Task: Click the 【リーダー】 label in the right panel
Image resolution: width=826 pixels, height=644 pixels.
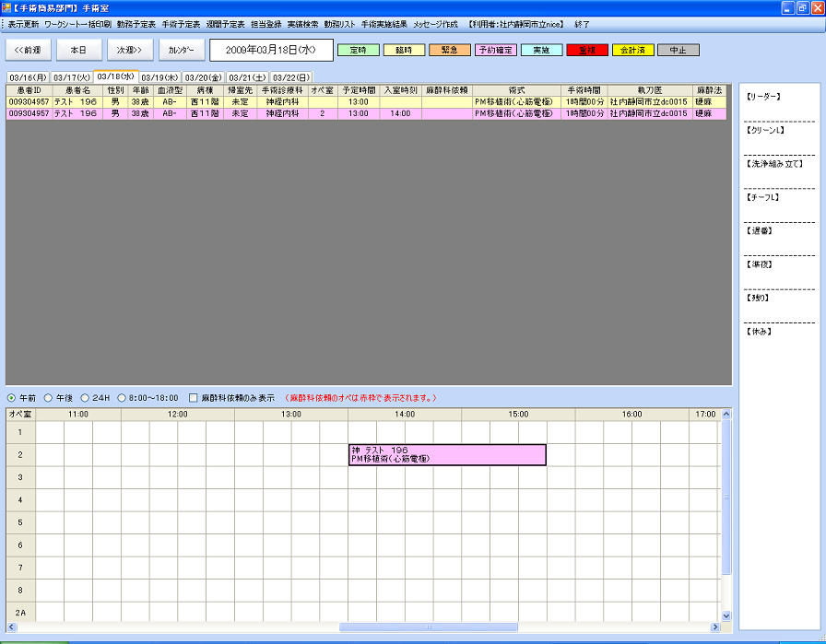Action: point(763,97)
